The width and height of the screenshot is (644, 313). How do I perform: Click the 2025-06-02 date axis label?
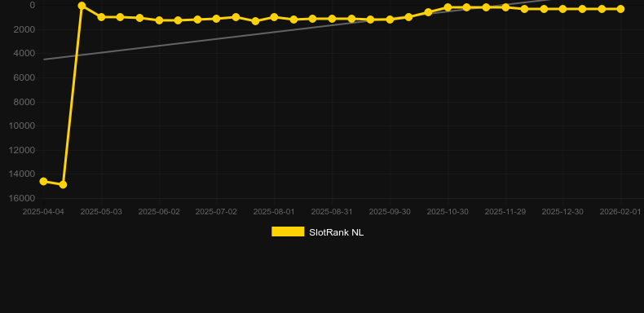coord(159,212)
